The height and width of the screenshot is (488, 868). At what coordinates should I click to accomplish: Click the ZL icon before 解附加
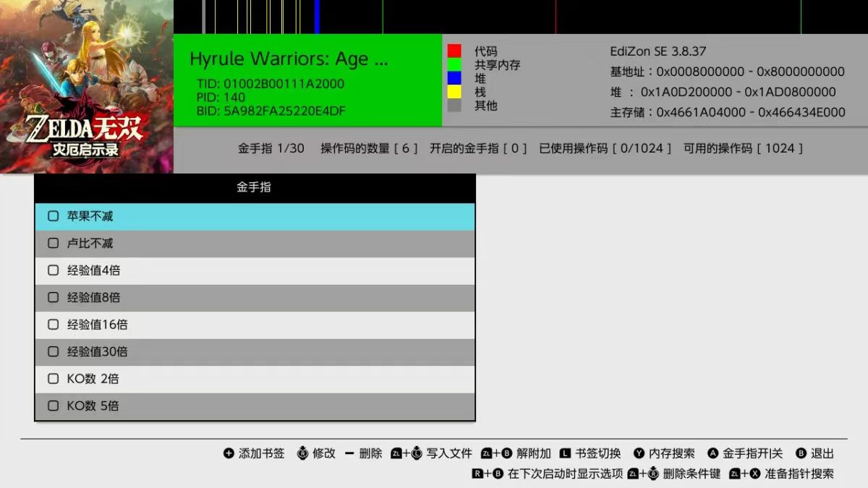[x=487, y=453]
